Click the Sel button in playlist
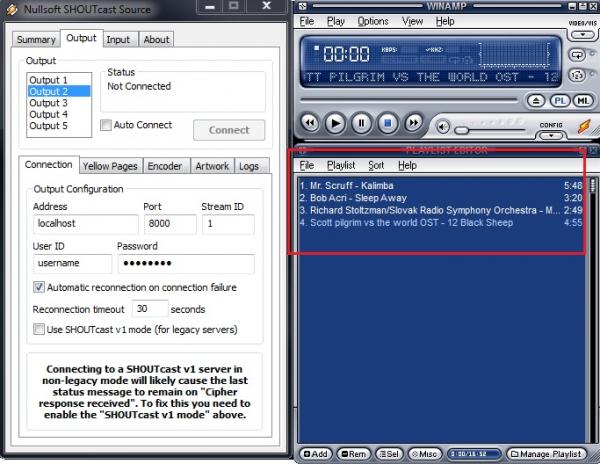 click(x=388, y=454)
